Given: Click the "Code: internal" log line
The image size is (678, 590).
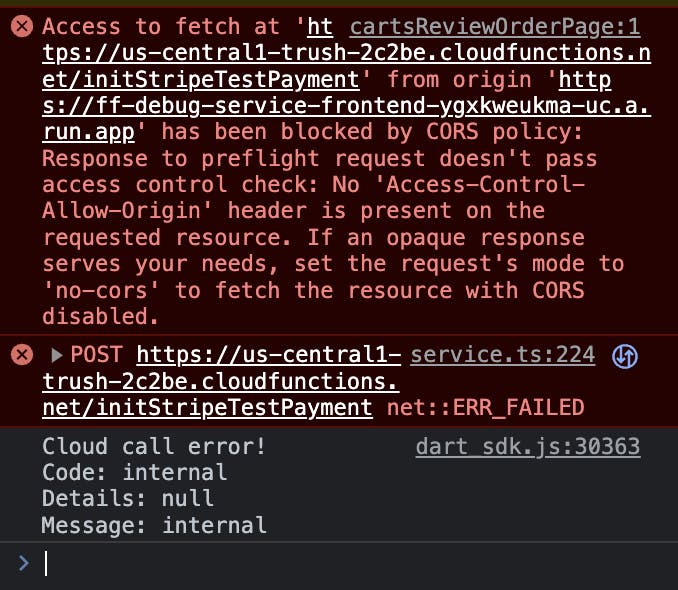Looking at the screenshot, I should coord(134,472).
